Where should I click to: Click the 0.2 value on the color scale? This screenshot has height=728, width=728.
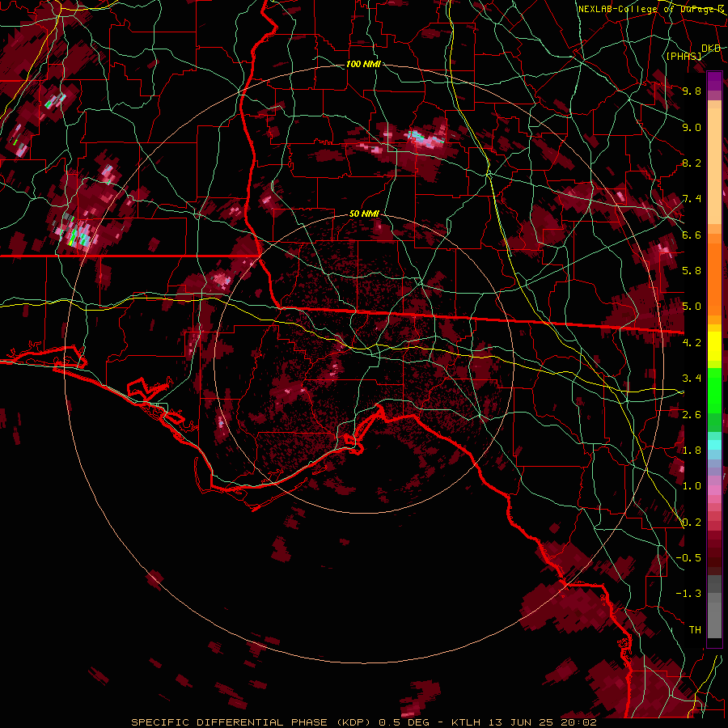click(692, 523)
